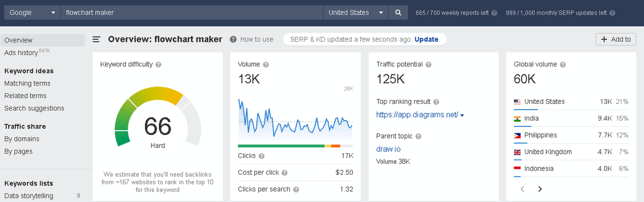The height and width of the screenshot is (202, 644).
Task: Click the Volume help question icon
Action: (x=266, y=64)
